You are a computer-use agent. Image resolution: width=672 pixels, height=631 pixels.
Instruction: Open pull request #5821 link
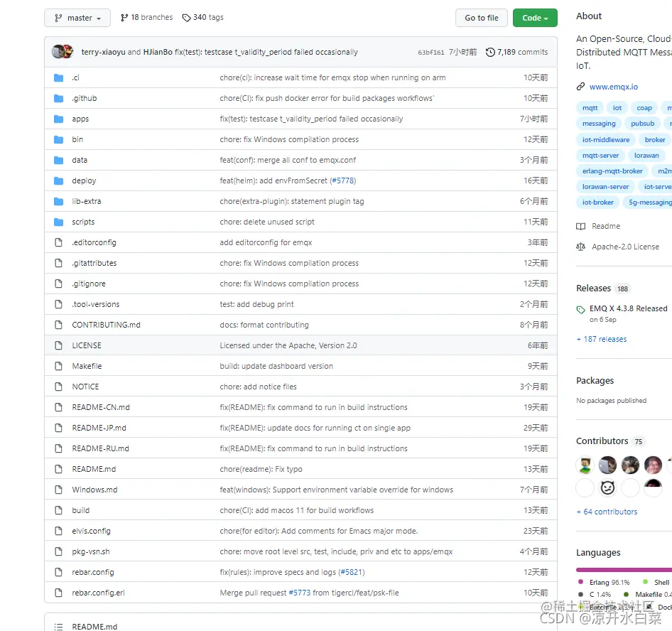click(352, 572)
